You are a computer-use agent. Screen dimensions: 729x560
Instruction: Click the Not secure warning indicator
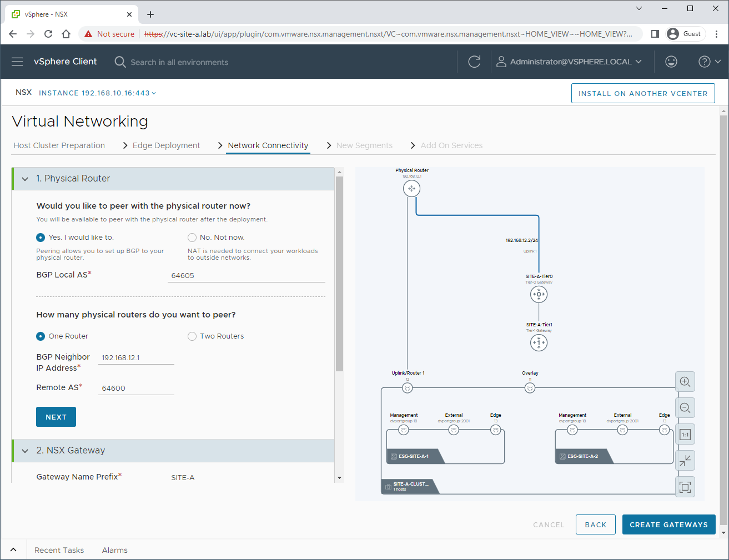[109, 34]
